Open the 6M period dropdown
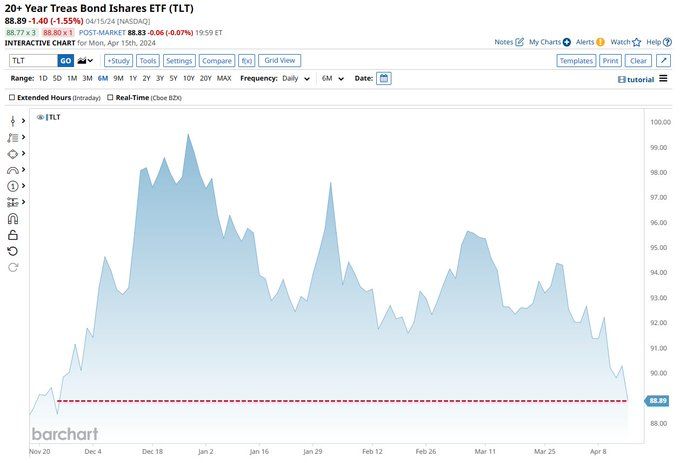Screen dimensions: 680x463 333,78
